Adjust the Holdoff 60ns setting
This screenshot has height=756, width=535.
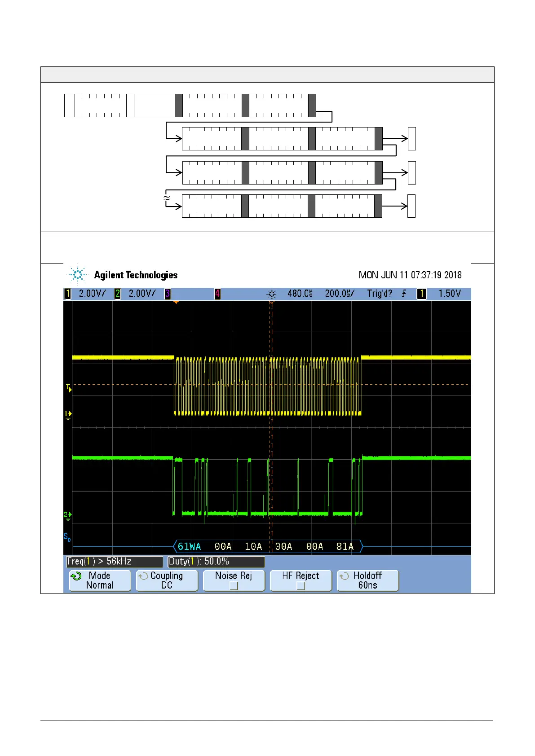[367, 580]
